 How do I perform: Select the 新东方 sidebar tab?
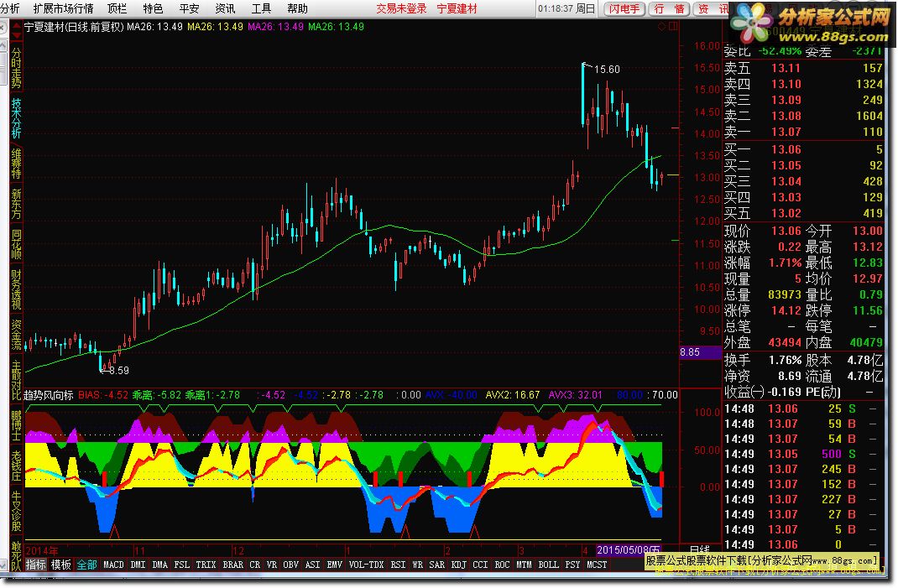[16, 204]
